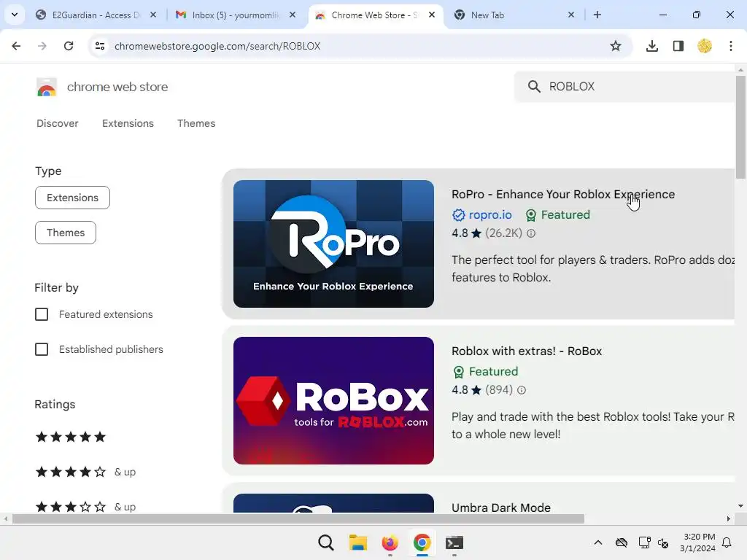Screen dimensions: 747x560
Task: Open the downloads icon in Chrome toolbar
Action: pos(651,46)
